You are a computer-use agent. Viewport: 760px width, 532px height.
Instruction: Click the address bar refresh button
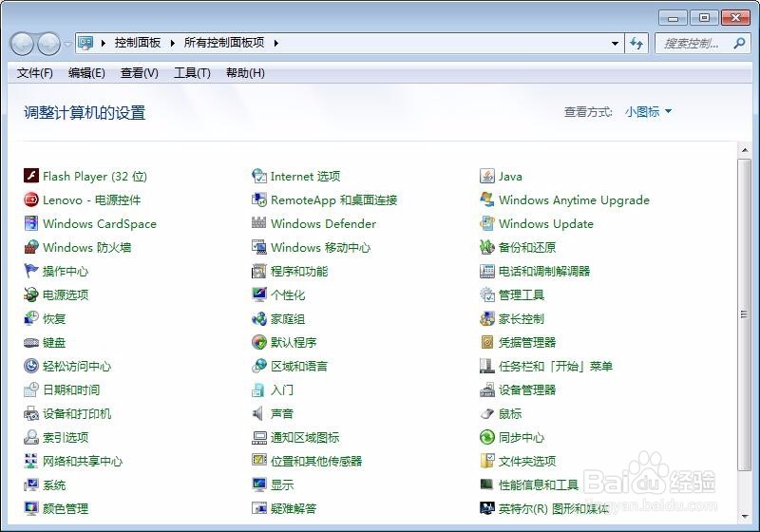click(x=636, y=43)
